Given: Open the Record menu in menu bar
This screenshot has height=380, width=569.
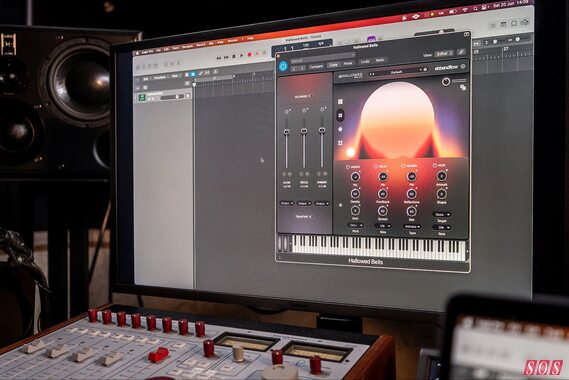Looking at the screenshot, I should pyautogui.click(x=200, y=45).
